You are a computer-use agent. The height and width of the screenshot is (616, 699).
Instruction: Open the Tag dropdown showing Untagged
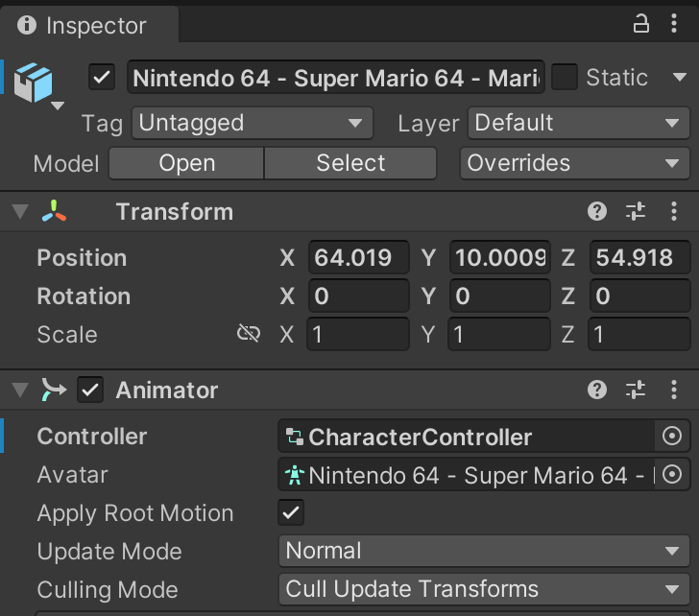(252, 123)
